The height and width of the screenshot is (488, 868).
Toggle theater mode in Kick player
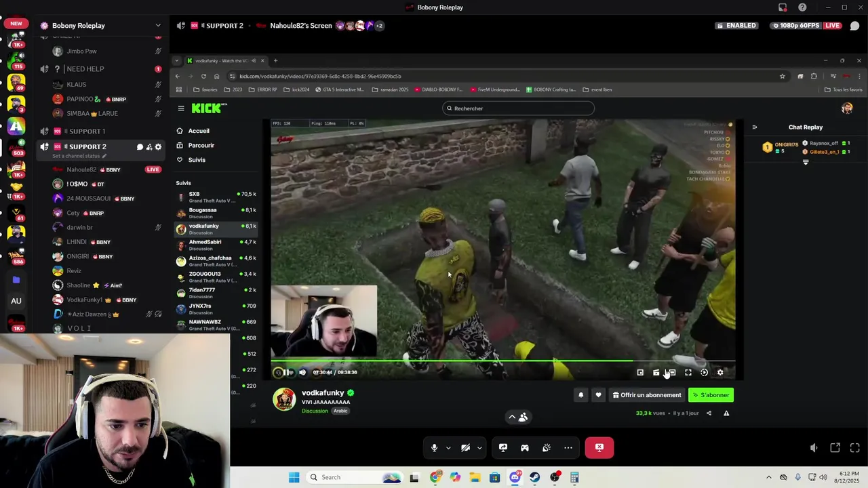pos(671,372)
